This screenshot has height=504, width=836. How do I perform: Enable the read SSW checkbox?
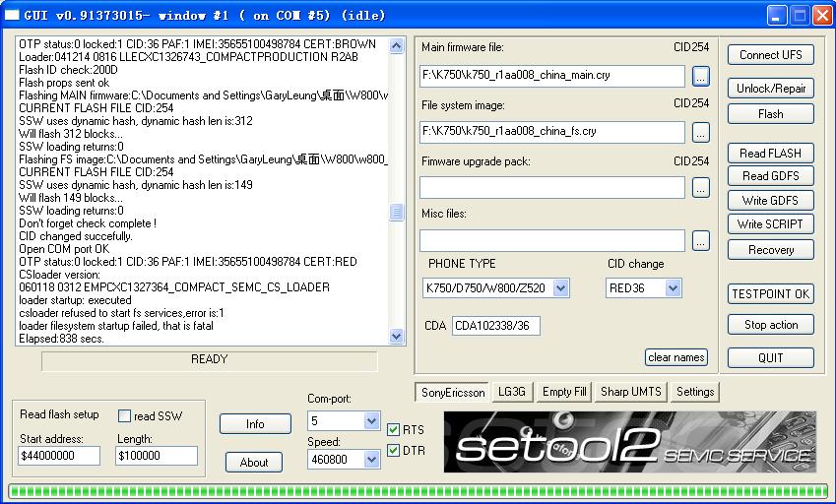(x=125, y=416)
